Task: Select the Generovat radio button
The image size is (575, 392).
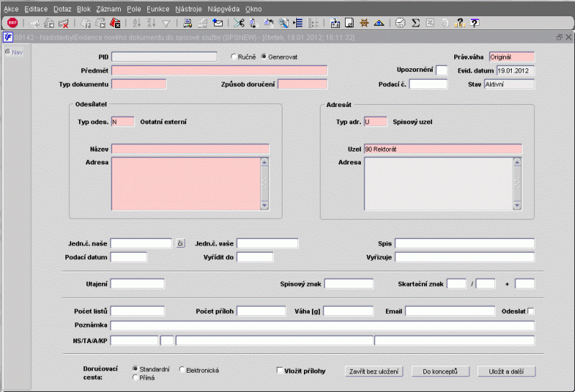Action: click(x=264, y=57)
